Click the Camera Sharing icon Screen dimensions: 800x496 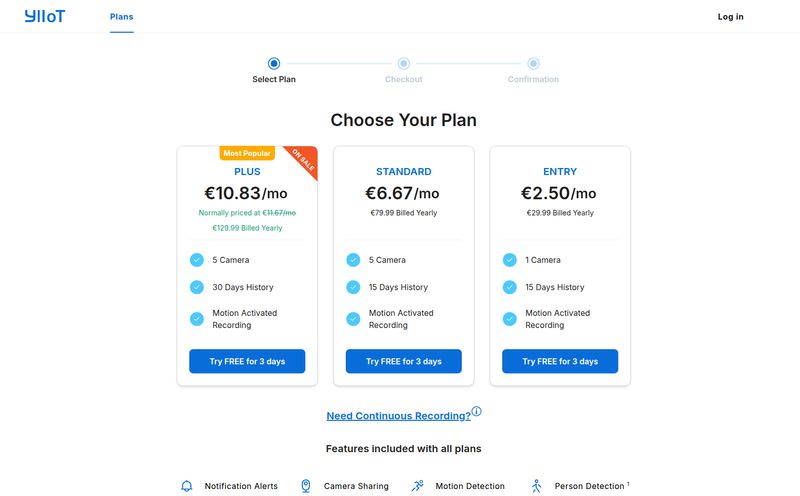pyautogui.click(x=306, y=486)
